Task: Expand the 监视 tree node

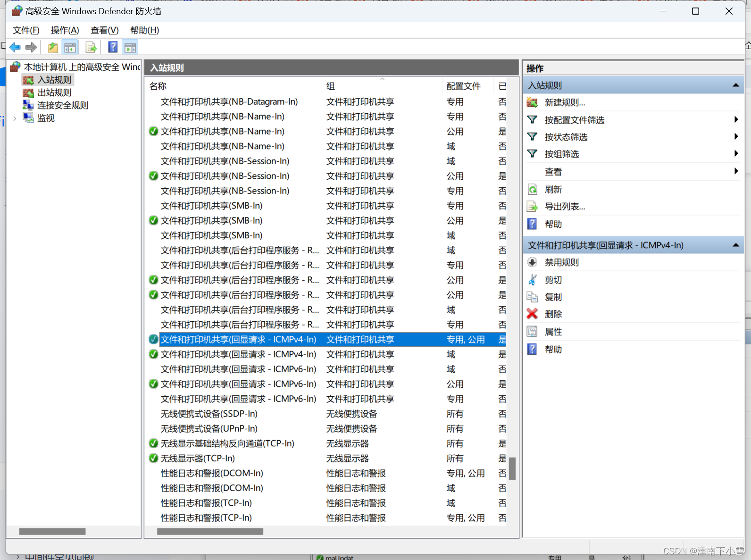Action: pyautogui.click(x=15, y=118)
